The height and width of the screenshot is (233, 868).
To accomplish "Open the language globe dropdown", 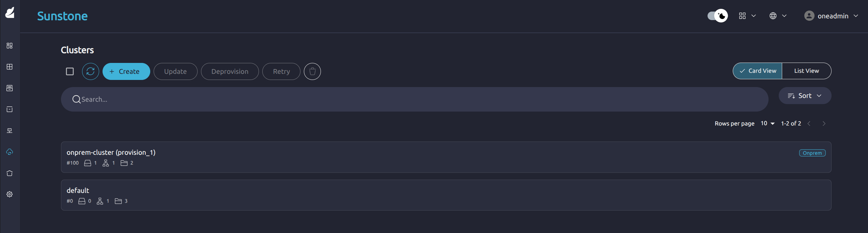I will click(x=778, y=16).
